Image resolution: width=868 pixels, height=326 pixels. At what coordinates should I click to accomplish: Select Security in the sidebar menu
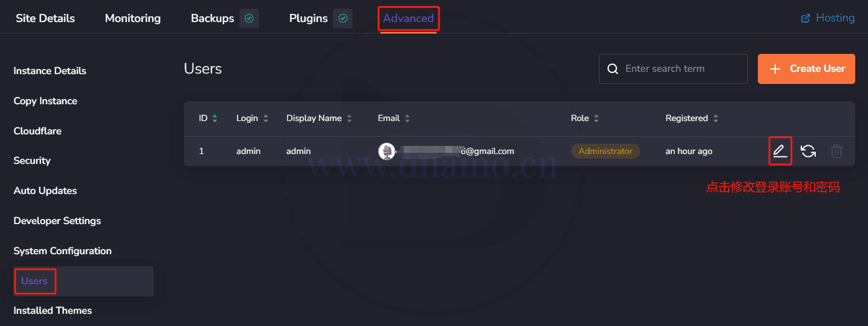32,160
